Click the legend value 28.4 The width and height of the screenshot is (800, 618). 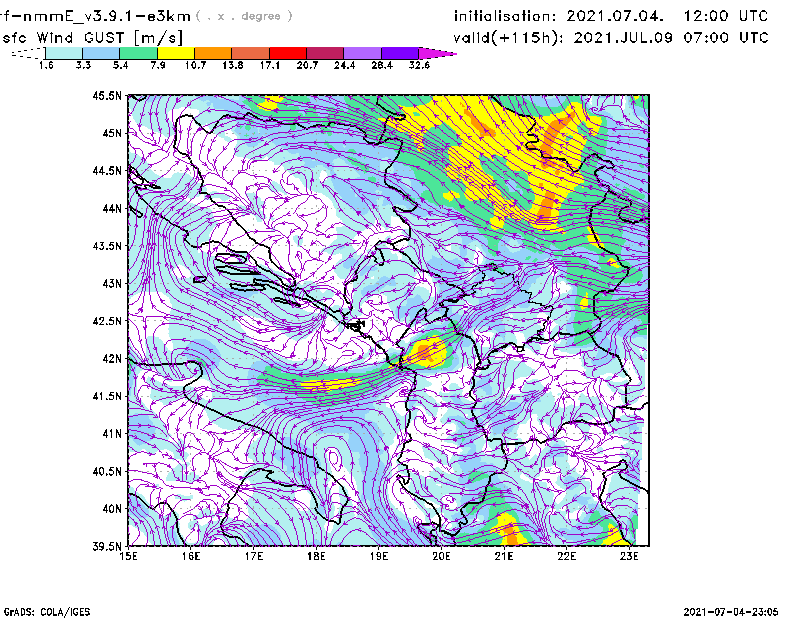click(x=382, y=65)
